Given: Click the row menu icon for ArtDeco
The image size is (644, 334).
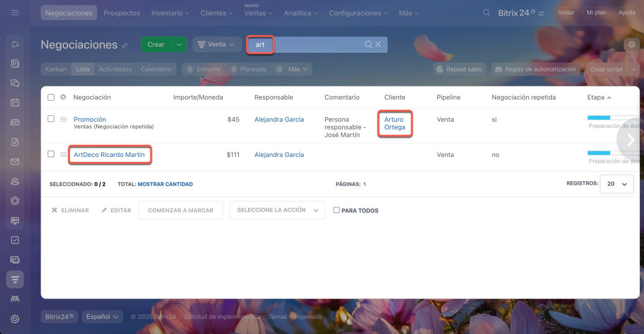Looking at the screenshot, I should (x=63, y=154).
